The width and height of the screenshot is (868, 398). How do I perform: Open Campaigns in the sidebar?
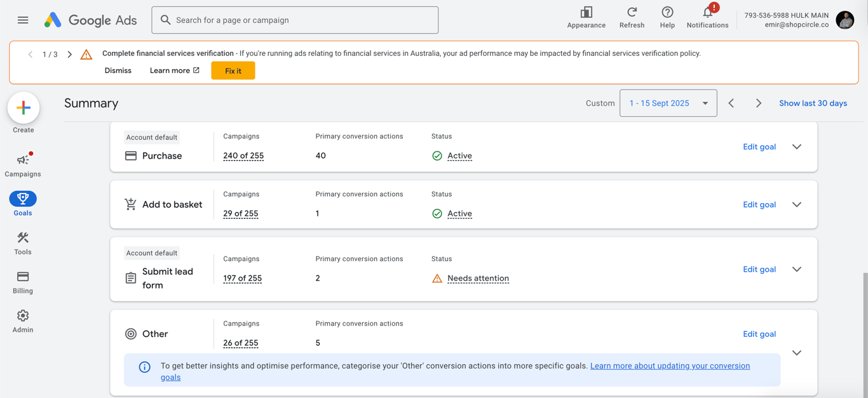click(23, 164)
